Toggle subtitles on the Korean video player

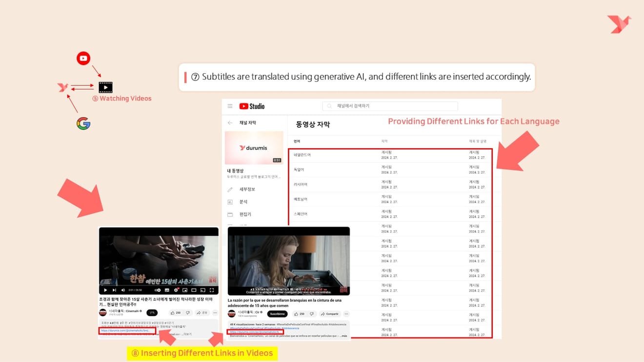click(167, 290)
